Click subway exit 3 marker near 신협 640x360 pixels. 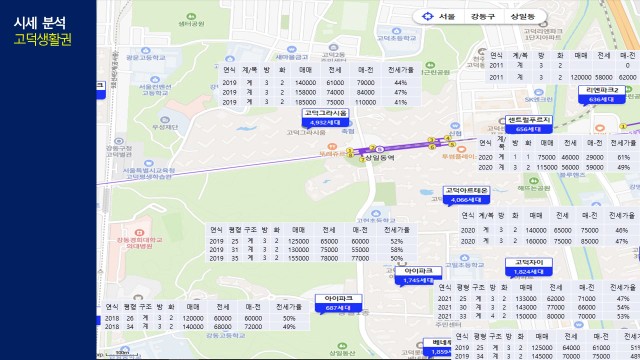click(431, 140)
